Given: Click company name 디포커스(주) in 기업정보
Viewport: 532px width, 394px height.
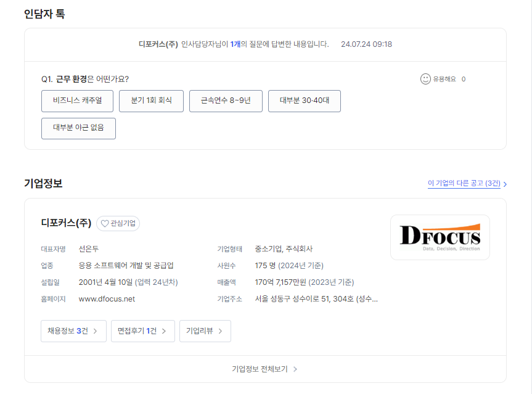Looking at the screenshot, I should coord(66,223).
